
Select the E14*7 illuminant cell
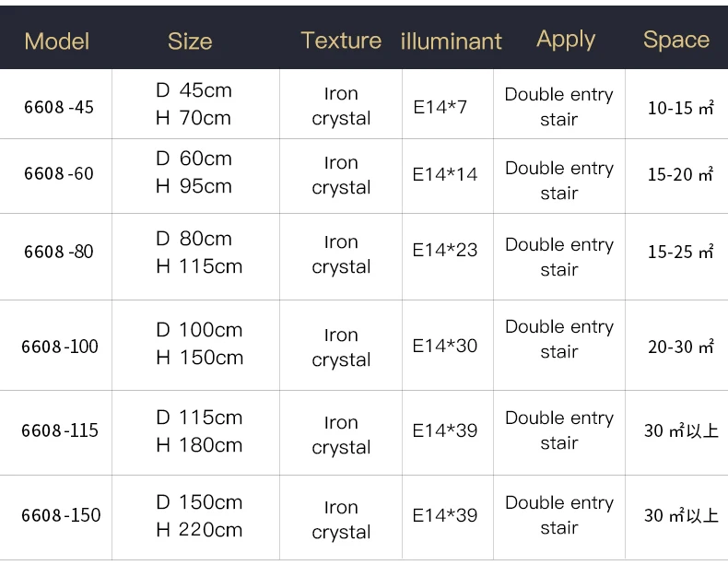coord(440,107)
